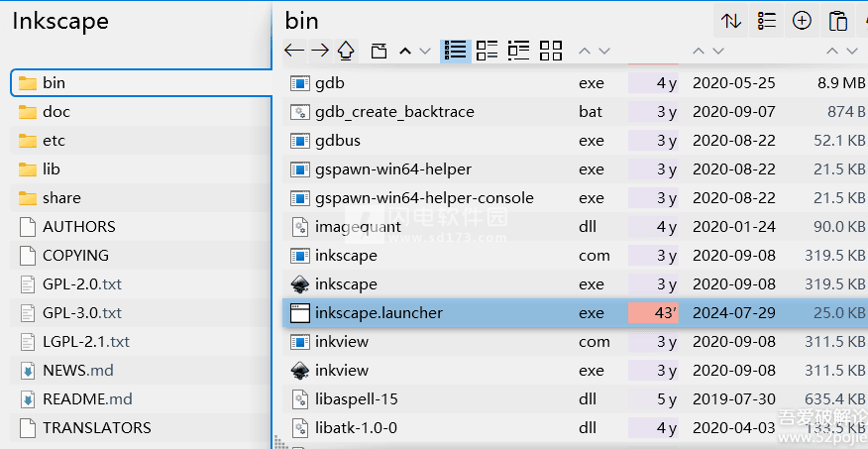Click the Inkscape pane title

[60, 21]
